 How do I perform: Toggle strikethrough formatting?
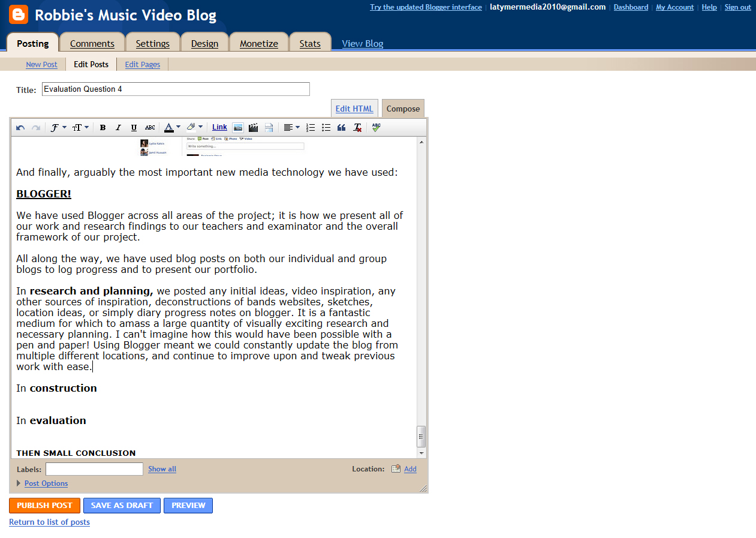pos(150,127)
